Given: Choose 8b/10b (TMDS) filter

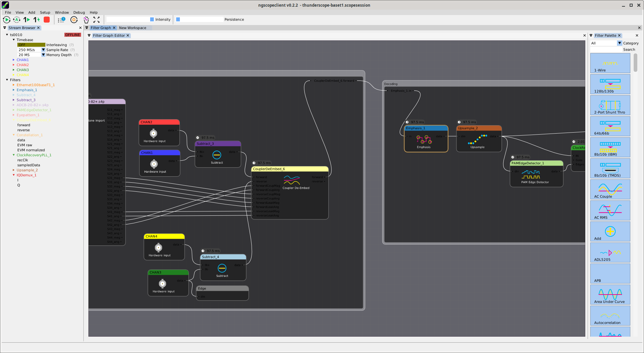Looking at the screenshot, I should tap(610, 168).
